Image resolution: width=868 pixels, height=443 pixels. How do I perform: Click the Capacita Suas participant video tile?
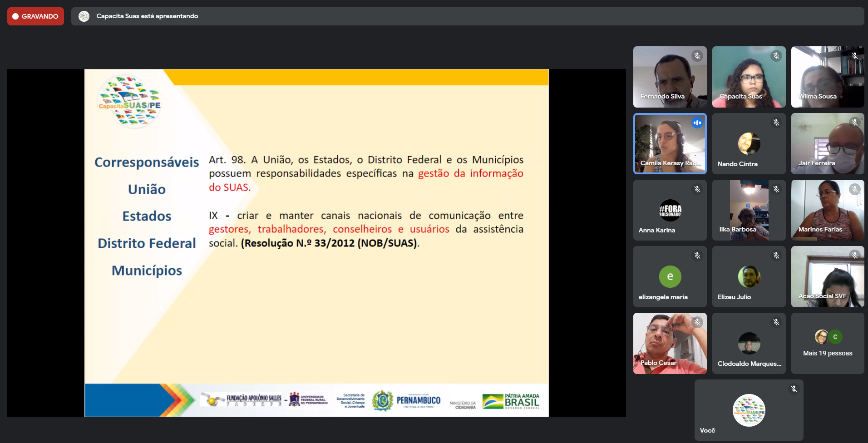[749, 77]
